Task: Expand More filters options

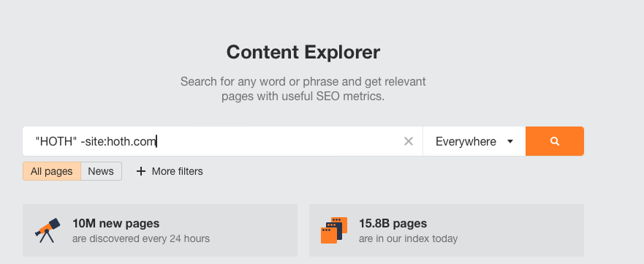Action: click(170, 171)
